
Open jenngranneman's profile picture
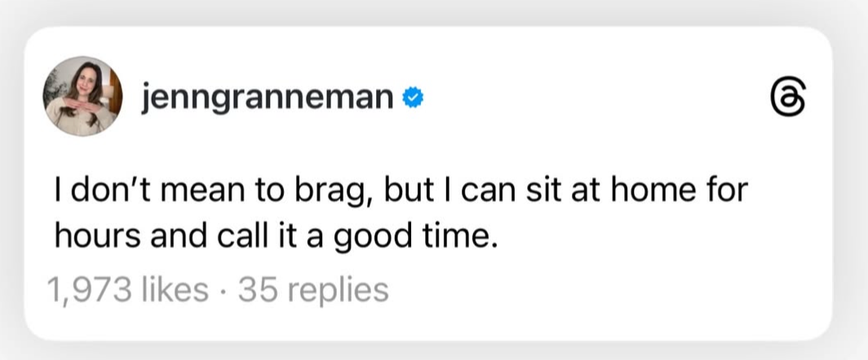tap(82, 96)
